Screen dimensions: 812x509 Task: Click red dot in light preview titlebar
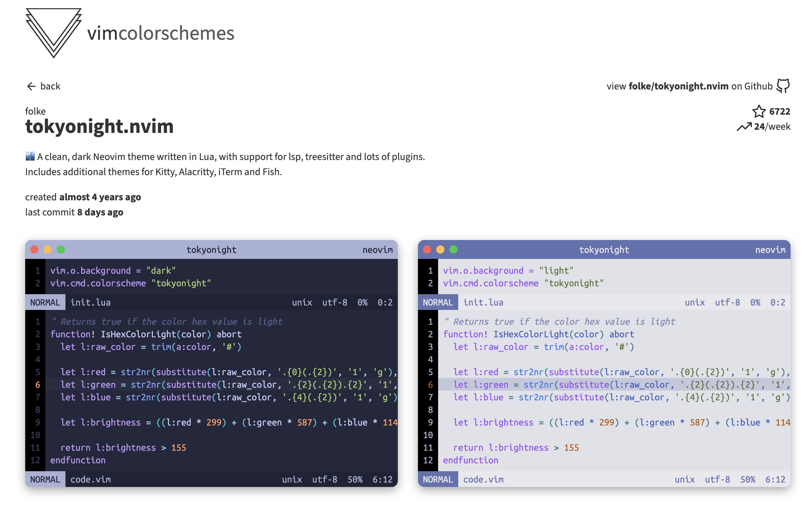(427, 249)
